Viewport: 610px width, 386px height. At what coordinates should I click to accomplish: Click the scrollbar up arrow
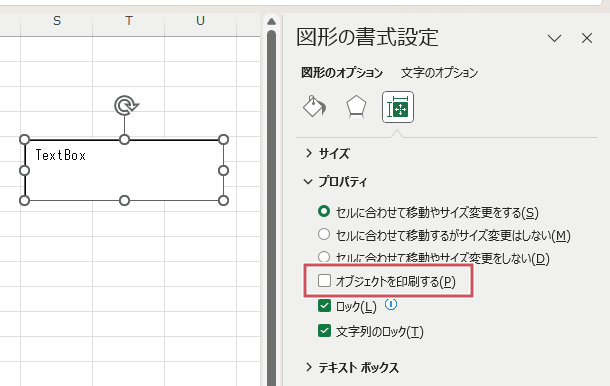click(272, 21)
